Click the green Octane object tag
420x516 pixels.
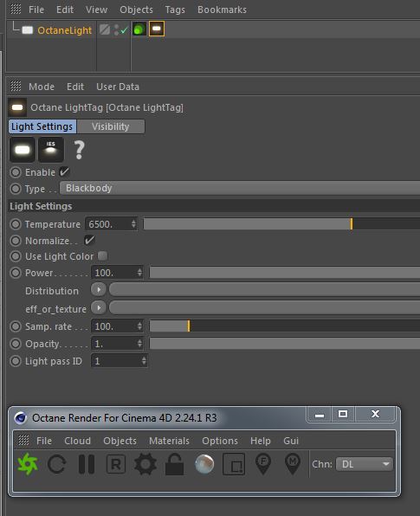139,29
